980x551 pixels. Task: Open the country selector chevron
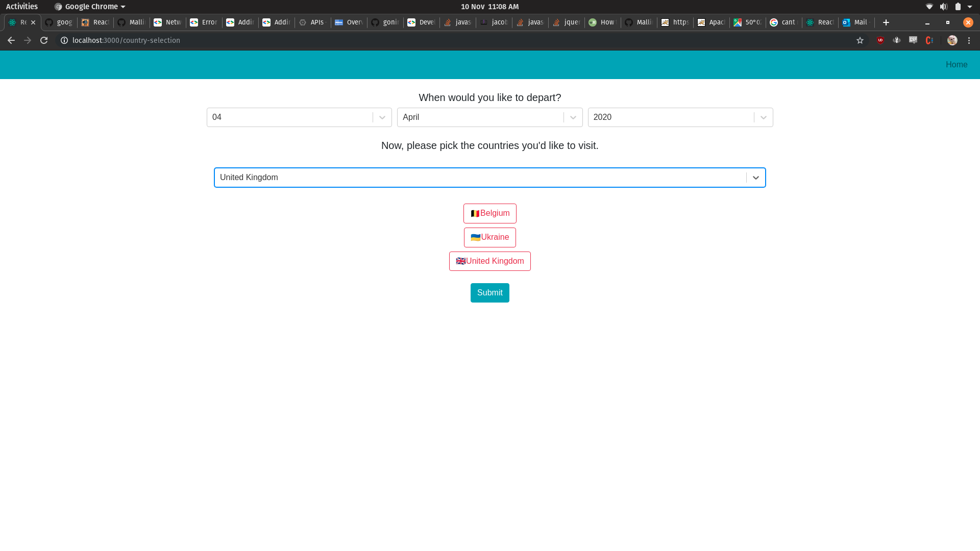point(755,178)
